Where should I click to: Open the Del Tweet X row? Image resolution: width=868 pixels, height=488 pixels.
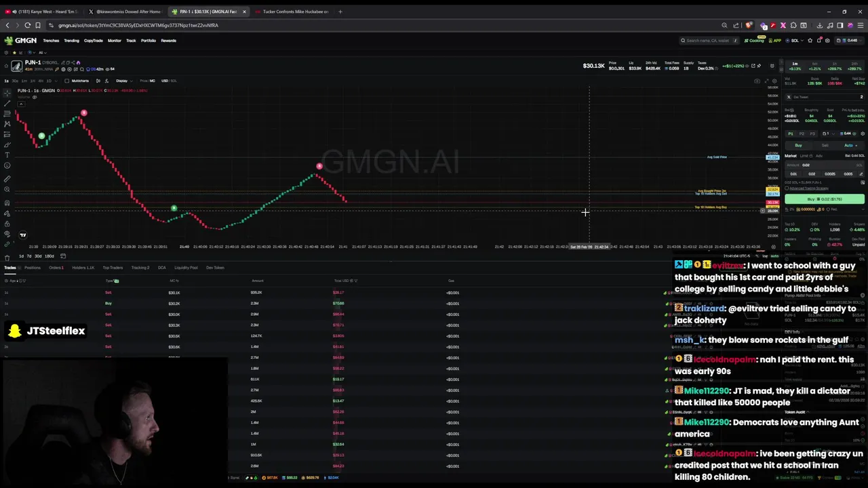825,97
